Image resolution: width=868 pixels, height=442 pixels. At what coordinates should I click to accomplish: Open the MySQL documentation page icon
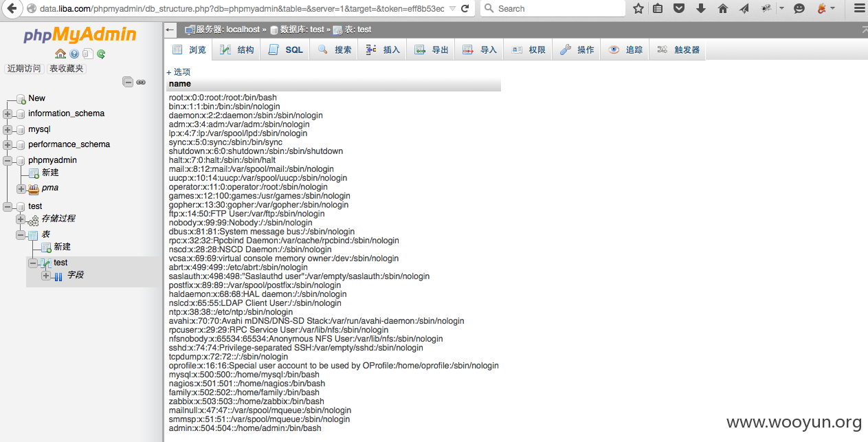(87, 54)
